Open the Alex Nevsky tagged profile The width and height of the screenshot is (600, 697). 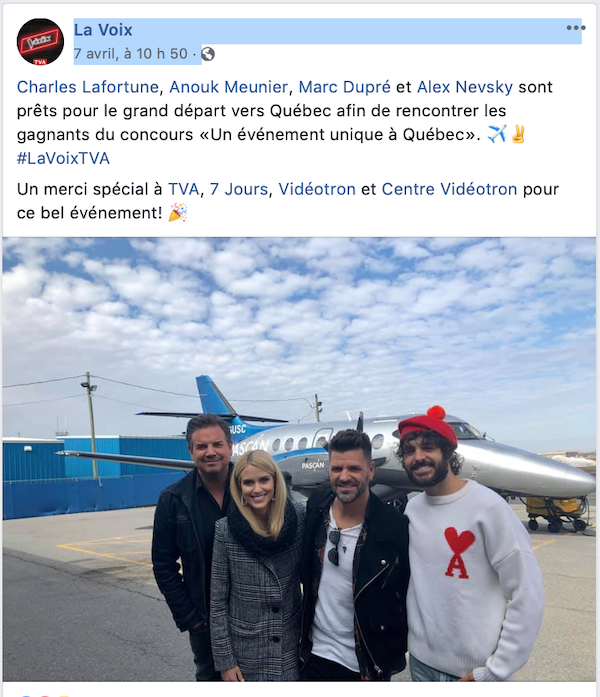(464, 87)
